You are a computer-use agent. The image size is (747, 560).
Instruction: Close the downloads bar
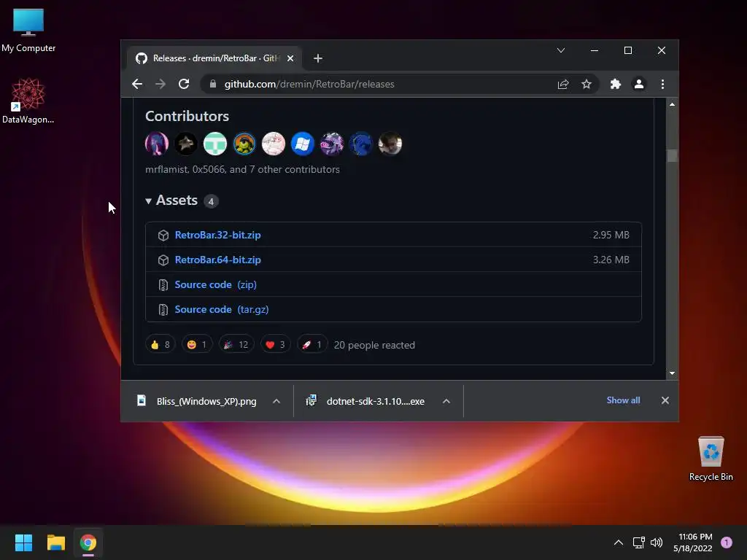point(665,400)
